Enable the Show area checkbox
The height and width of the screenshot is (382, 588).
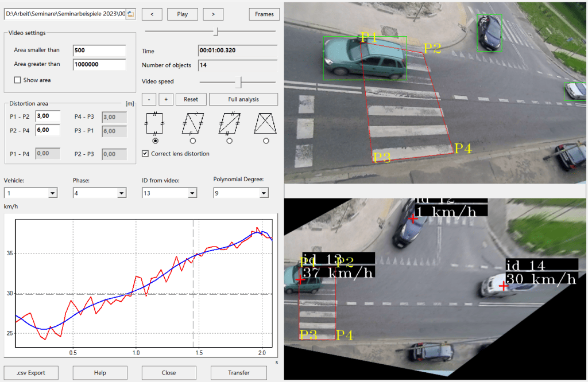pos(17,80)
